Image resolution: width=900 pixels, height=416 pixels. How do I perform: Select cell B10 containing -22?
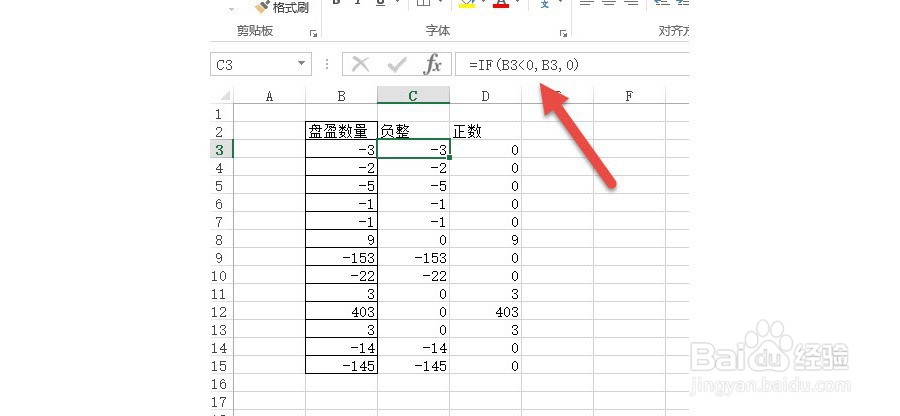(342, 276)
